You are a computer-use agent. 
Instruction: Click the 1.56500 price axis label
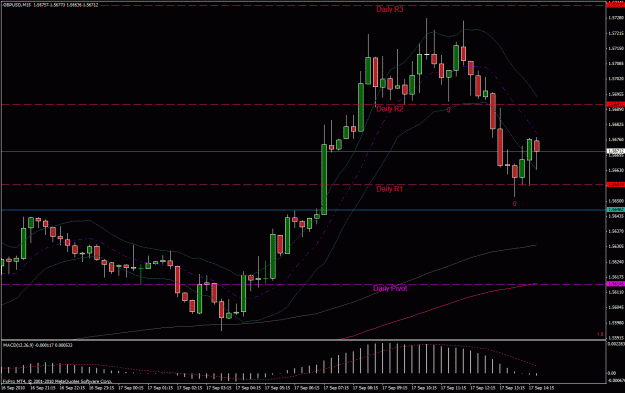(616, 200)
